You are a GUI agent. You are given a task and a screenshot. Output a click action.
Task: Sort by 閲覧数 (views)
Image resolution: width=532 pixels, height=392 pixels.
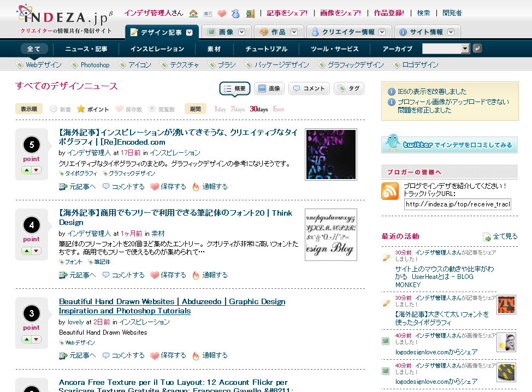point(162,109)
